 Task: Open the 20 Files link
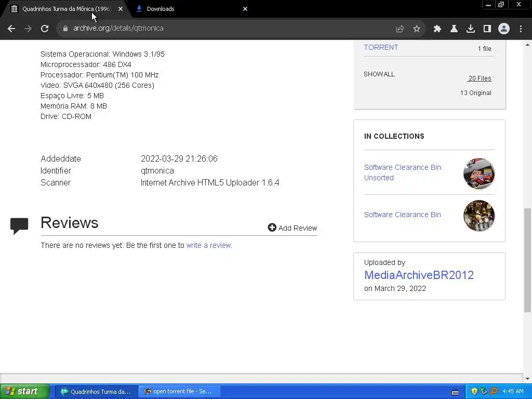(x=480, y=78)
